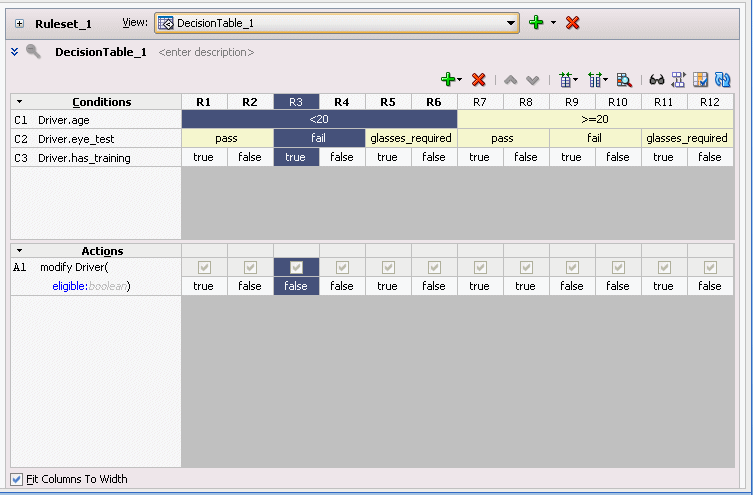
Task: Select the R5 rule column header
Action: tap(388, 102)
